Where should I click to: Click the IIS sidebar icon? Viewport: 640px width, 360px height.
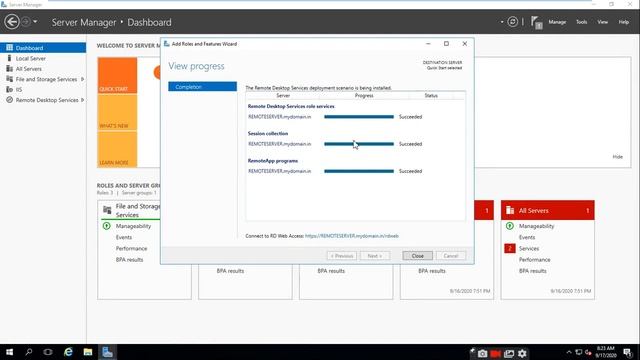click(9, 89)
